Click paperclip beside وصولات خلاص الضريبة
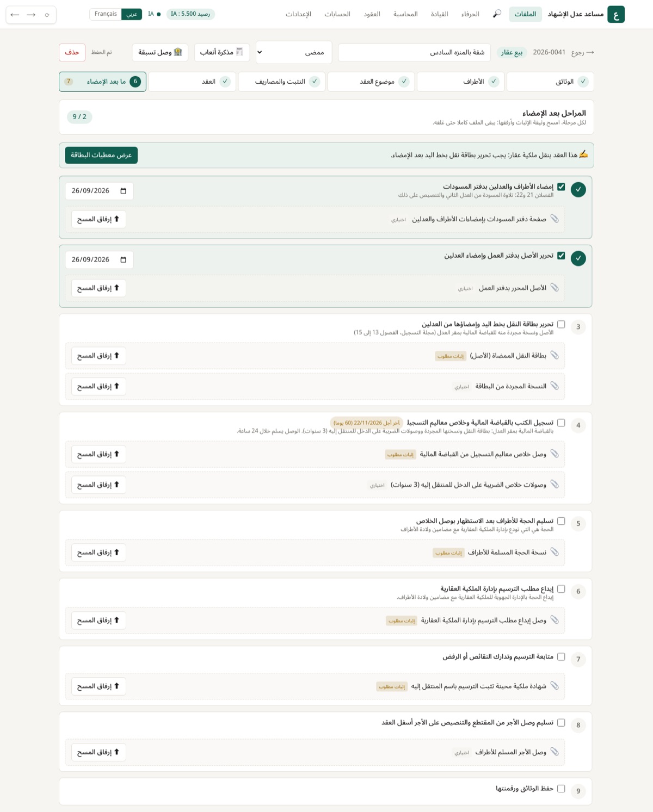This screenshot has width=653, height=812. pos(555,484)
